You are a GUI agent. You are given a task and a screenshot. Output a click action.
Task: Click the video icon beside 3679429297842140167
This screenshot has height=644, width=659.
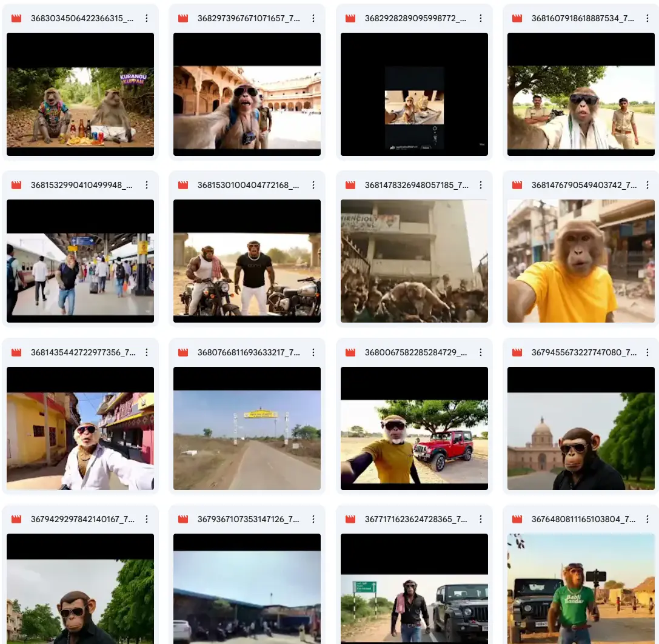tap(16, 519)
